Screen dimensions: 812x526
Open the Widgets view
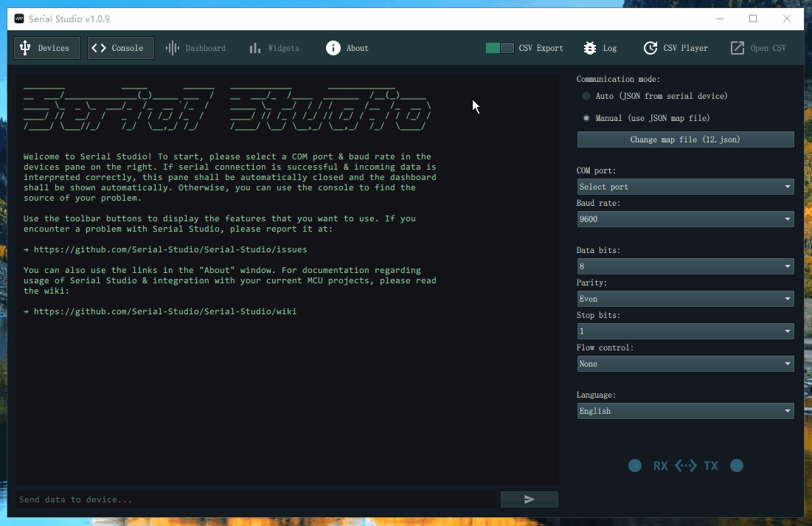click(274, 47)
